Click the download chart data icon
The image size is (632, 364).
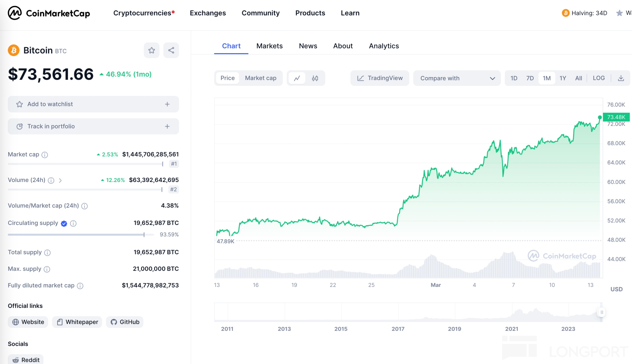[621, 78]
